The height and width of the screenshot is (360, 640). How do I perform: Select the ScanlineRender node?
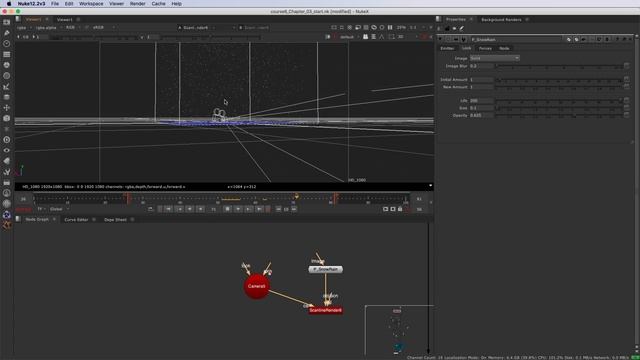(325, 310)
